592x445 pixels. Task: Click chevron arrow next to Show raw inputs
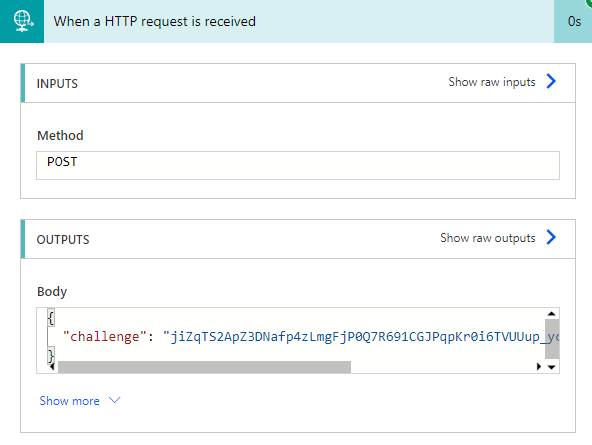coord(551,81)
